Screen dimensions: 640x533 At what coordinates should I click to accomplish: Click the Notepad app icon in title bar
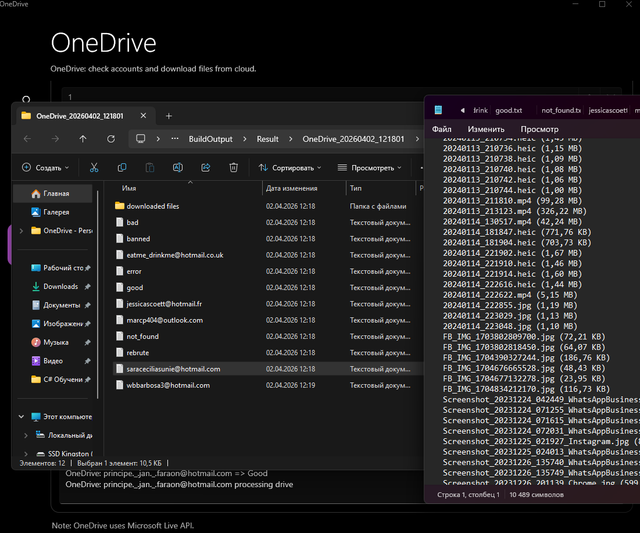click(438, 110)
